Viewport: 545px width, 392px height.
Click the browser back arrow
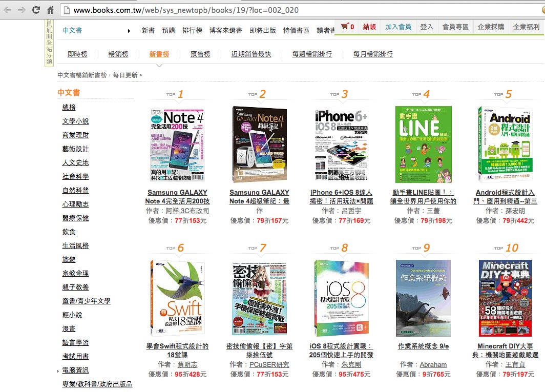[8, 10]
